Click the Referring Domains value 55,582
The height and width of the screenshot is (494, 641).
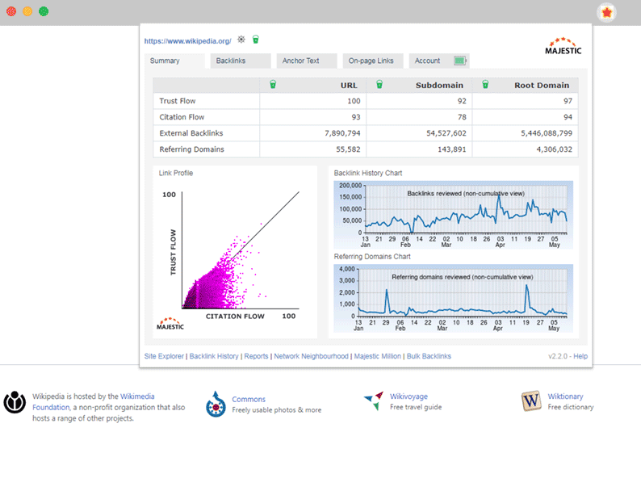point(348,149)
